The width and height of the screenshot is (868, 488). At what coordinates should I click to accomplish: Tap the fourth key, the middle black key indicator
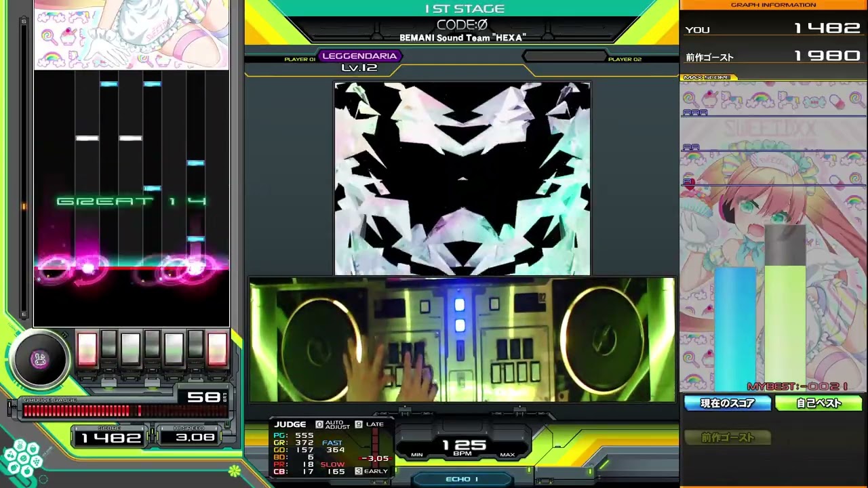click(x=153, y=344)
